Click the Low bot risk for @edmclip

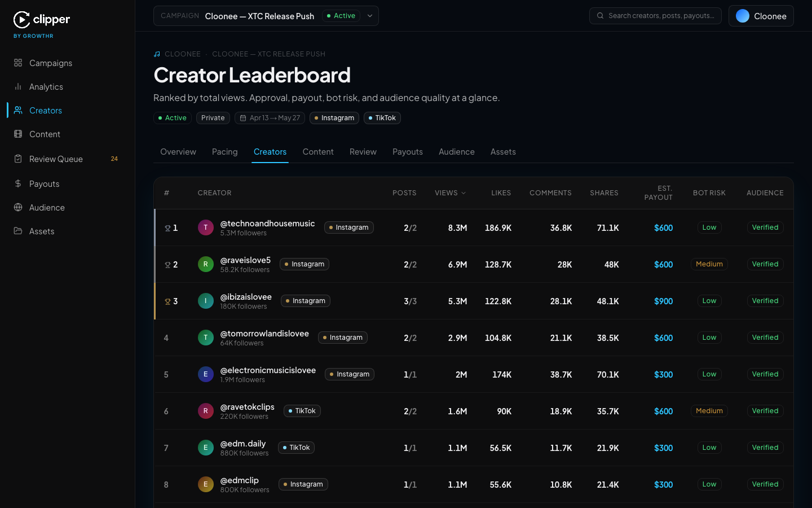click(x=709, y=484)
